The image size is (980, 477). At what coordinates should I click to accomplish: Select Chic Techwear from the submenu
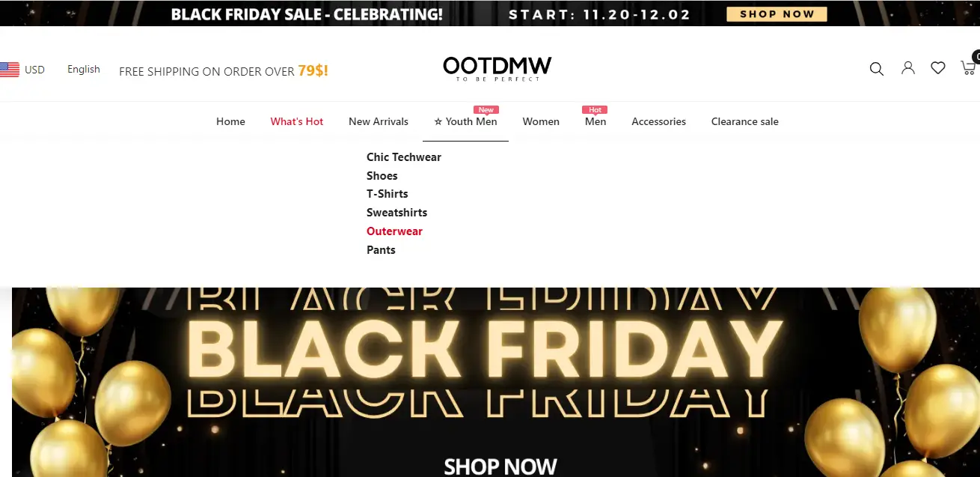404,157
